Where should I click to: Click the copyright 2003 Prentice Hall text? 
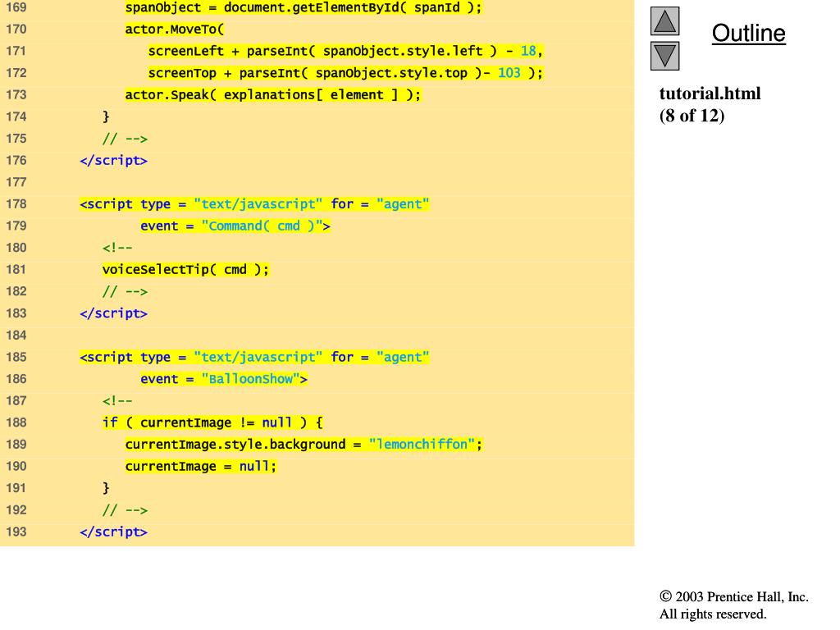pyautogui.click(x=734, y=597)
